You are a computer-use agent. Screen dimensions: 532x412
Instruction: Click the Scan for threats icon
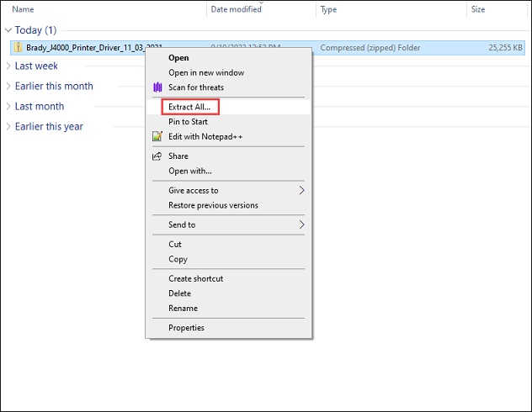click(x=157, y=87)
